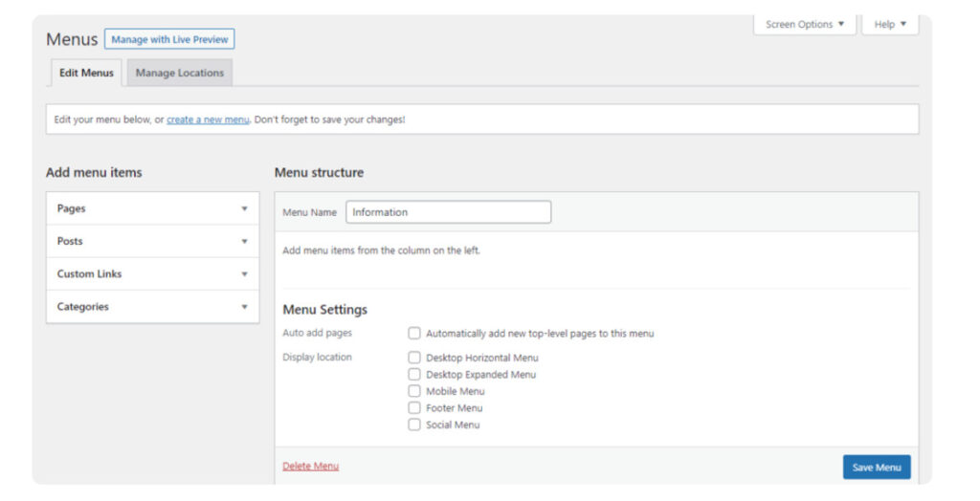Enable the Social Menu display location
The image size is (980, 501).
coord(414,425)
